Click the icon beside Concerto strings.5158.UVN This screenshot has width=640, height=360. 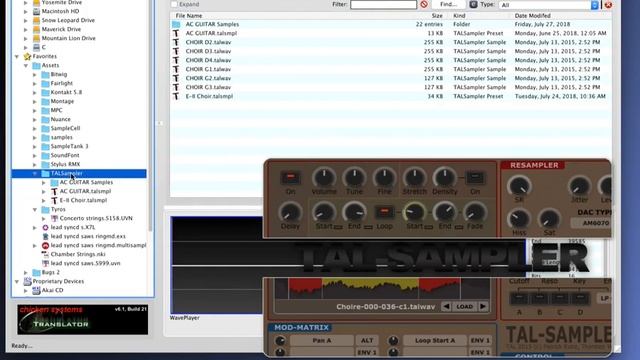pos(54,218)
